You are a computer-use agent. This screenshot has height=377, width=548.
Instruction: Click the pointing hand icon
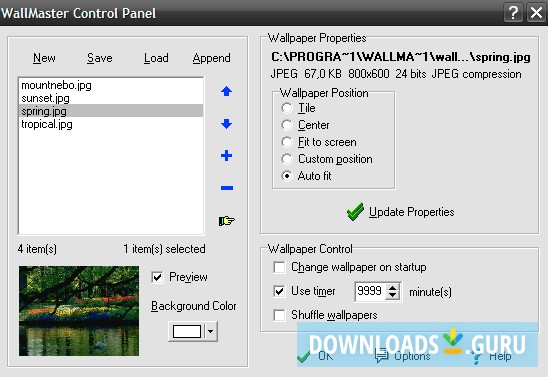[x=227, y=220]
